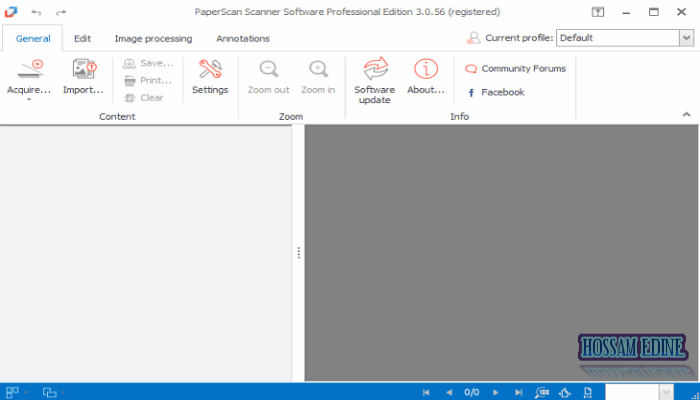This screenshot has width=700, height=400.
Task: Click the PaperScan application logo
Action: click(11, 12)
